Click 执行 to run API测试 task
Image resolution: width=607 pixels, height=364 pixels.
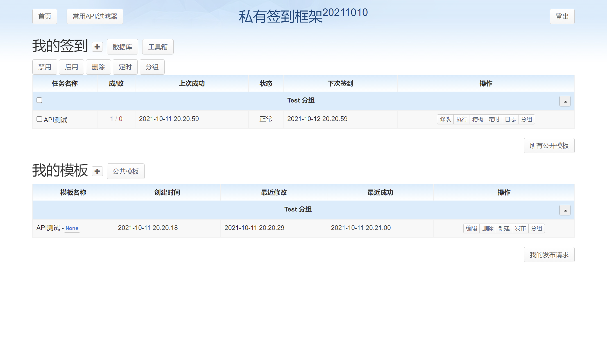[x=461, y=119]
